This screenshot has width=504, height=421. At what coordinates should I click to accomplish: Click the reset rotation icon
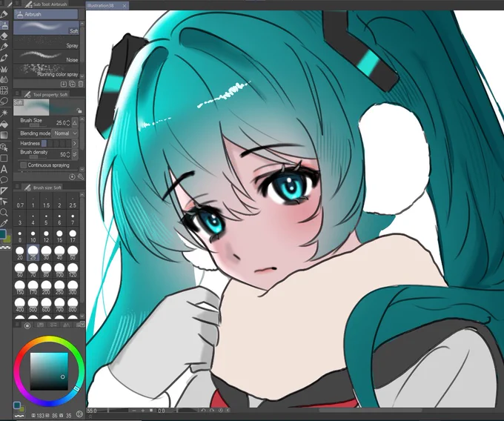tap(221, 411)
